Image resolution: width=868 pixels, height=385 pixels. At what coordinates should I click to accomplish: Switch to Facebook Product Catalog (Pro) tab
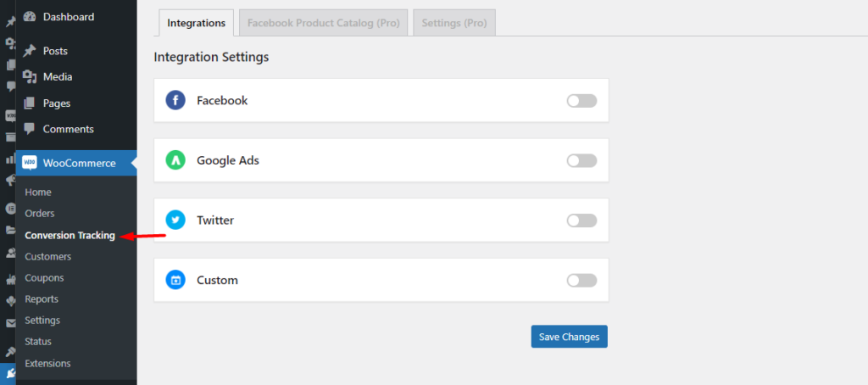(323, 23)
